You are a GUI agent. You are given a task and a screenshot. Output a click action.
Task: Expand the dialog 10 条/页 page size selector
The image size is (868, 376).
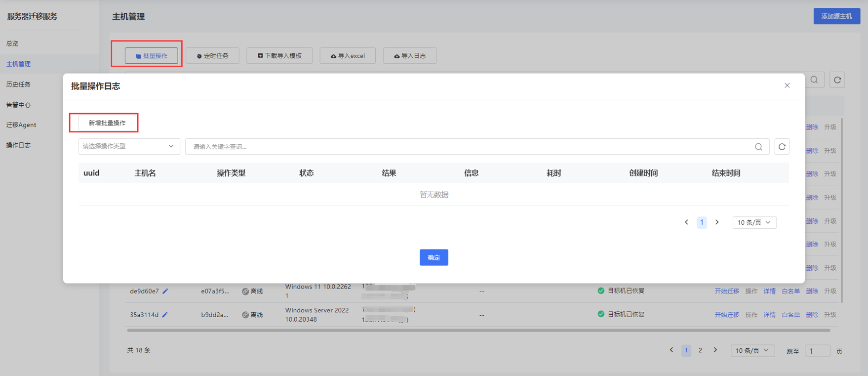(754, 222)
